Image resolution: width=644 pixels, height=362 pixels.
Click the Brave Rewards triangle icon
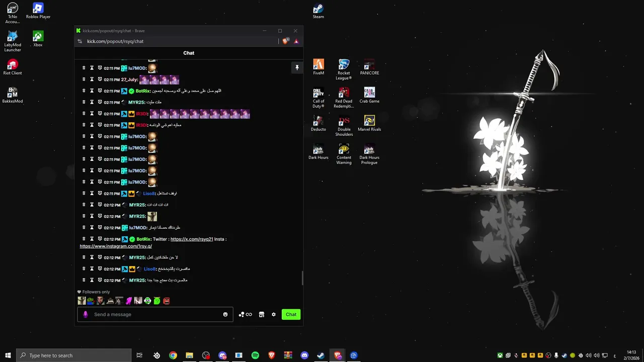[296, 41]
